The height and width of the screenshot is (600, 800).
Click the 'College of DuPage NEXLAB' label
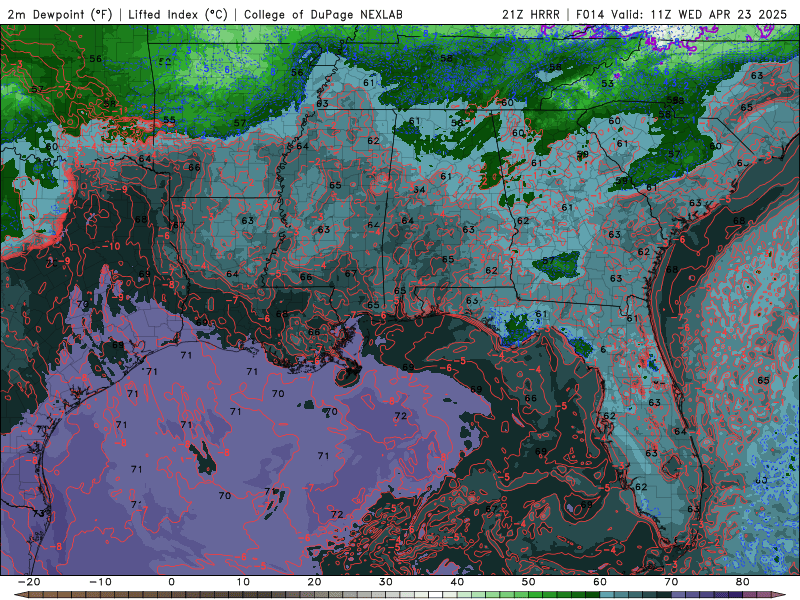coord(323,14)
